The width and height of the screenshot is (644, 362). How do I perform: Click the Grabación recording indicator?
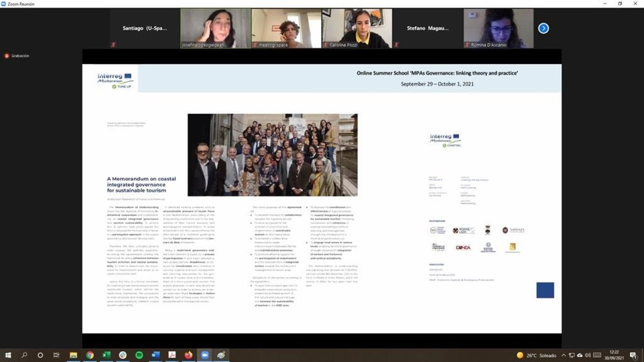[17, 56]
